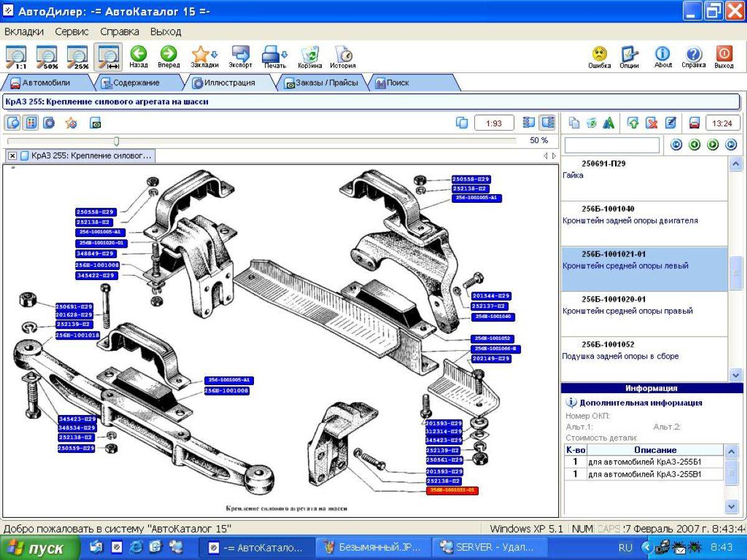Click the Ошибка error report icon

pyautogui.click(x=599, y=57)
